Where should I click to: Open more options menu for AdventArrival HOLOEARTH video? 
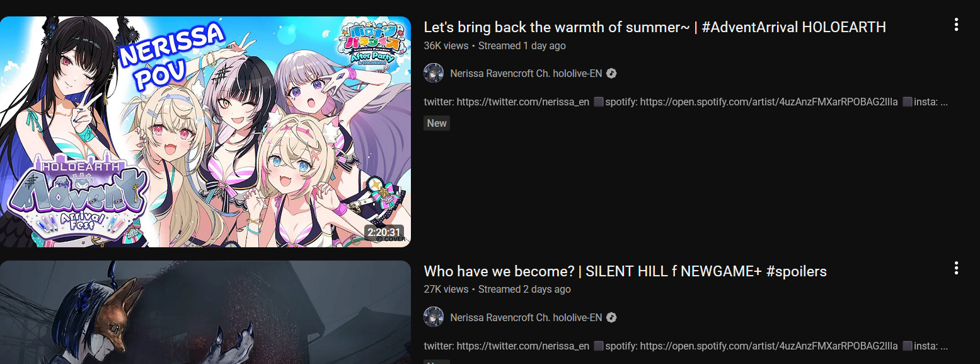coord(956,25)
